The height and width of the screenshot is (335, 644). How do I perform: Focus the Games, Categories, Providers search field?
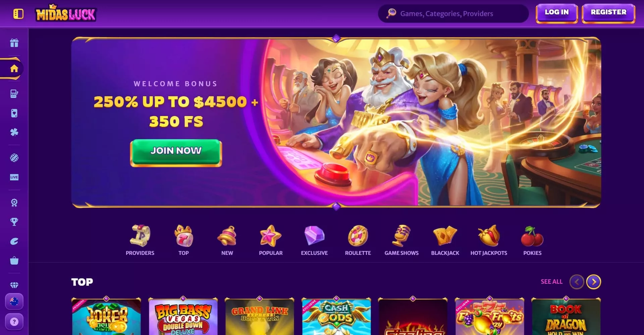pos(453,14)
